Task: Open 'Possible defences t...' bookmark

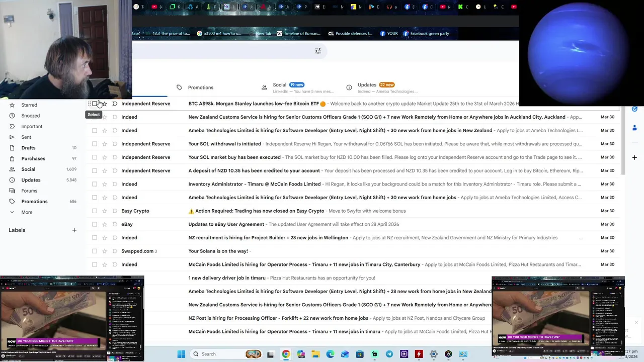Action: (350, 34)
